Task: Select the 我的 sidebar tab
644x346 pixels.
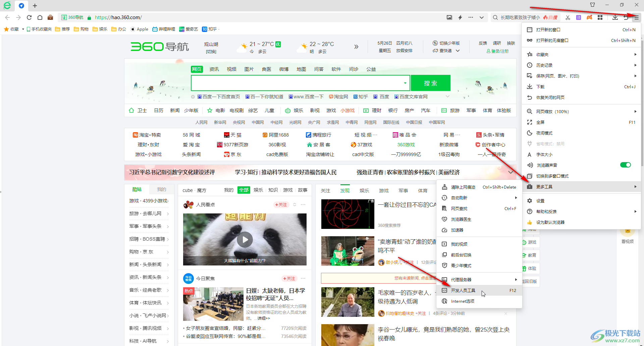Action: [162, 189]
